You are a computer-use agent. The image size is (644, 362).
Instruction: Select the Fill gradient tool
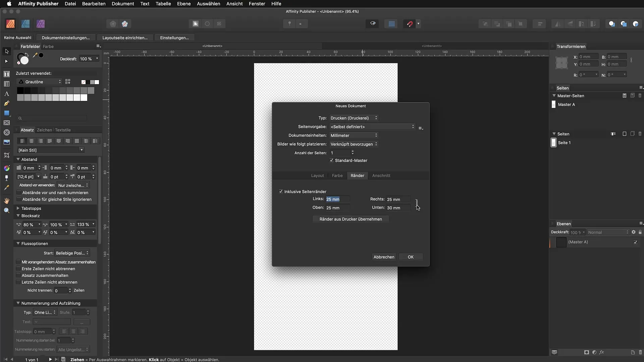[x=7, y=168]
